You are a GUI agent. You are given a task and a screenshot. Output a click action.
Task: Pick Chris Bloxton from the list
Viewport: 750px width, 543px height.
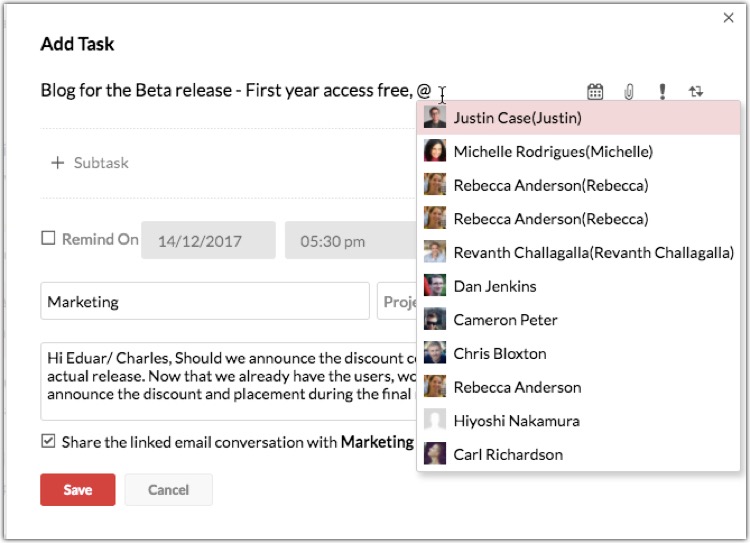(x=499, y=354)
